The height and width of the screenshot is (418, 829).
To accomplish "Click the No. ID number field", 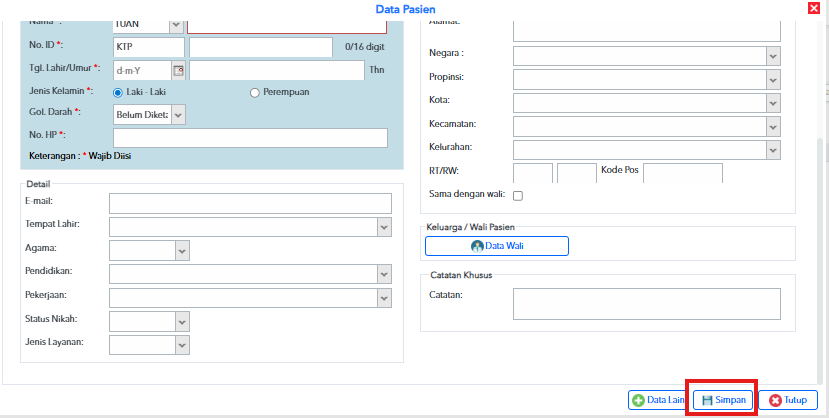I will tap(261, 47).
